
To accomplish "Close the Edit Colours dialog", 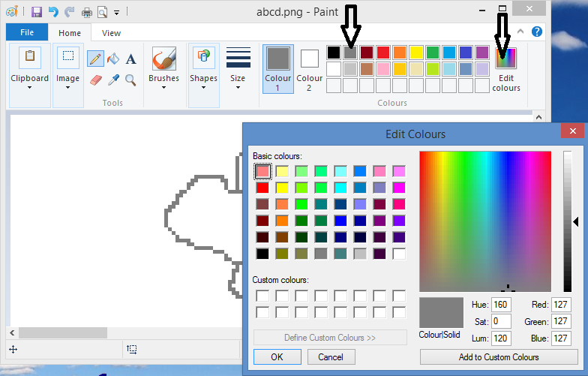I will coord(573,131).
